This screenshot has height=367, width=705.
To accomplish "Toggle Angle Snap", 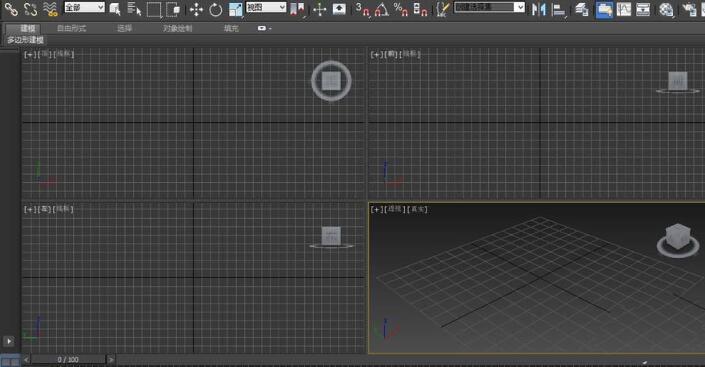I will click(381, 9).
